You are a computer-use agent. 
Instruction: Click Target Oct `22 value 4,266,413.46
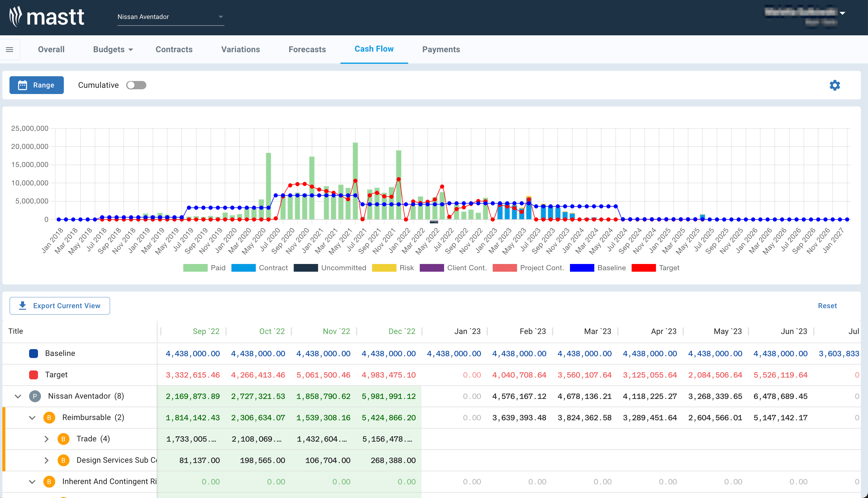coord(258,375)
